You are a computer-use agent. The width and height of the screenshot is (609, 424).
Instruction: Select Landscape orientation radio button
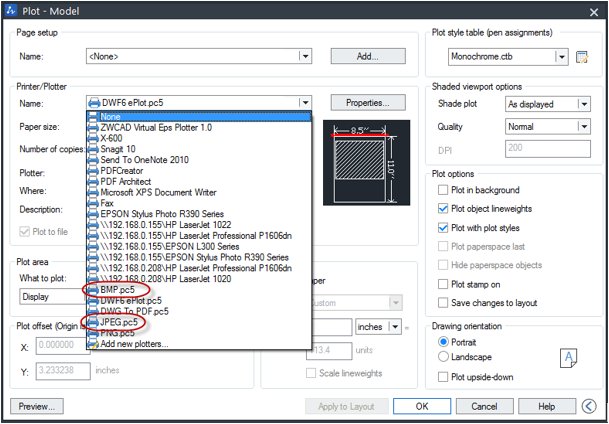[x=443, y=357]
